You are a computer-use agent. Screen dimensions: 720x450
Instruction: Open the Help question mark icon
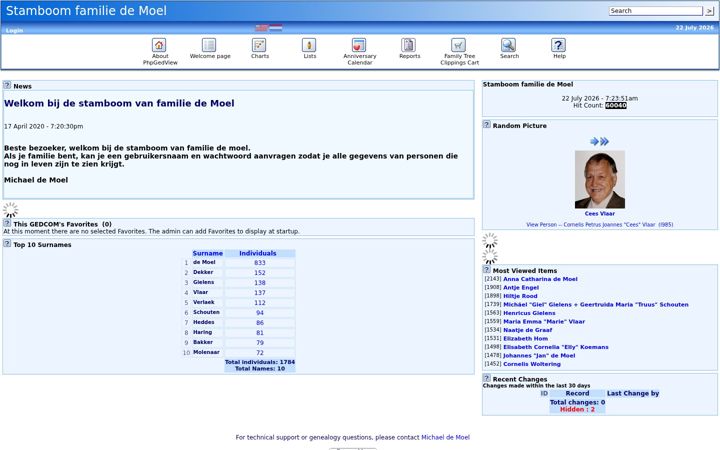[558, 45]
